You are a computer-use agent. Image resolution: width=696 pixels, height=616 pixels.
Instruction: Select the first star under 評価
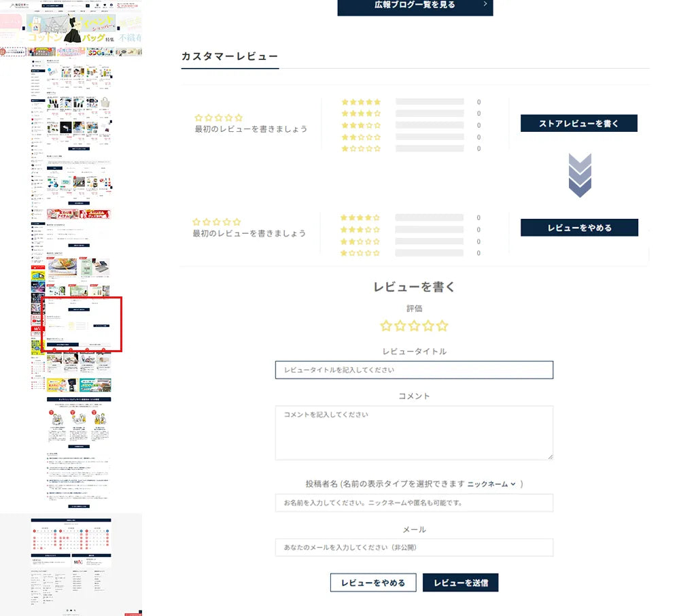[x=386, y=326]
